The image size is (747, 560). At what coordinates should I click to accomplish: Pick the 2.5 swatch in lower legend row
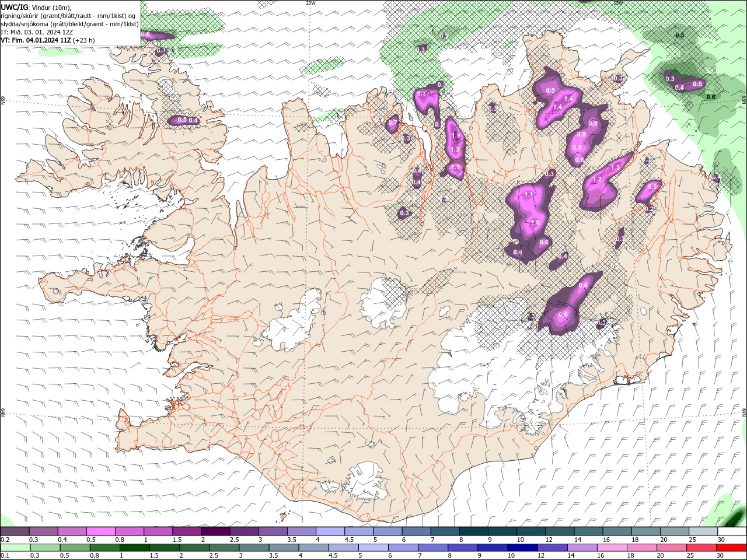pyautogui.click(x=224, y=548)
